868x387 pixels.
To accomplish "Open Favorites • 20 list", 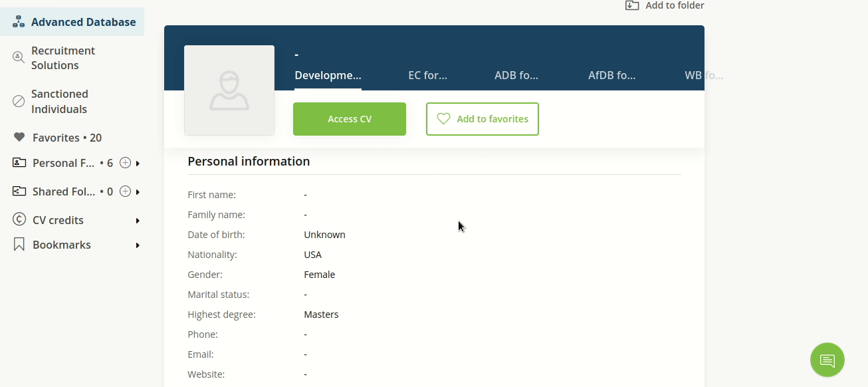I will click(67, 138).
